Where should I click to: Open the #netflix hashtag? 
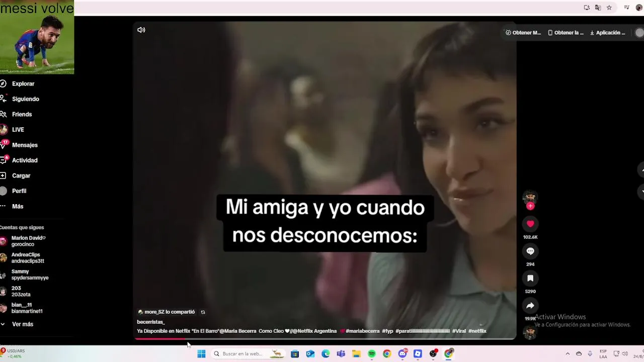477,331
